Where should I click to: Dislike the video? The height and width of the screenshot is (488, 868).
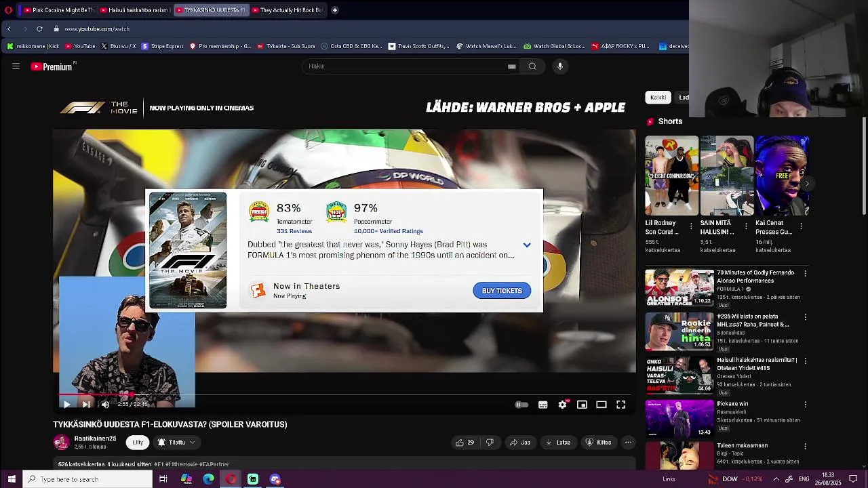point(490,443)
